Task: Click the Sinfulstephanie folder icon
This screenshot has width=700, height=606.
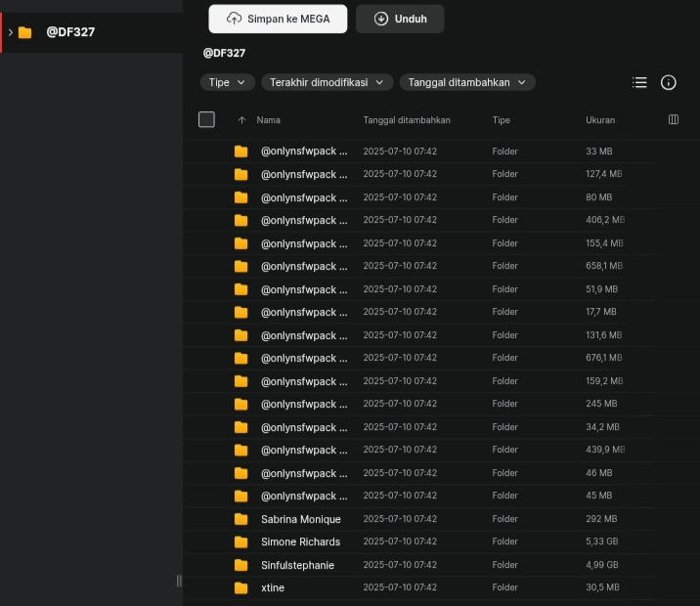Action: point(241,565)
